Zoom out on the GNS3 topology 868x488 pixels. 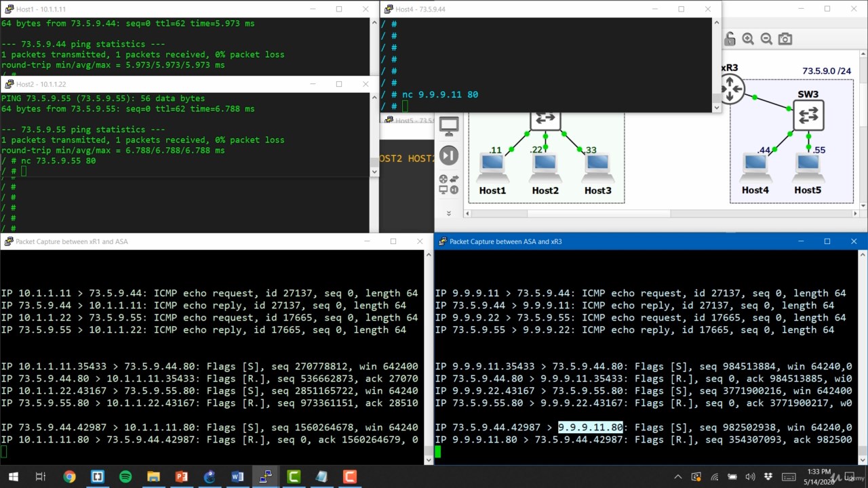(766, 39)
